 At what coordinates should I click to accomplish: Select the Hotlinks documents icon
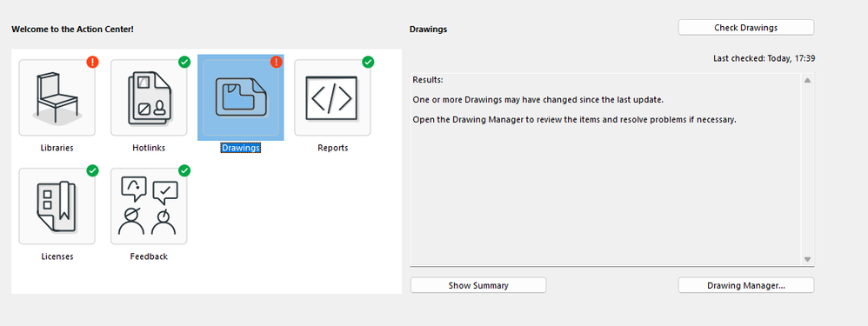coord(149,98)
